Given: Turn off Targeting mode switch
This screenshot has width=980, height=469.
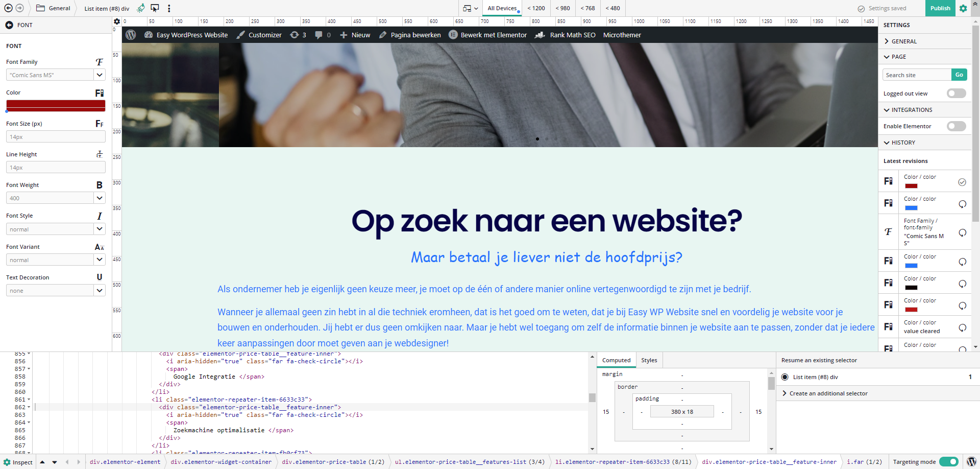Looking at the screenshot, I should [949, 462].
